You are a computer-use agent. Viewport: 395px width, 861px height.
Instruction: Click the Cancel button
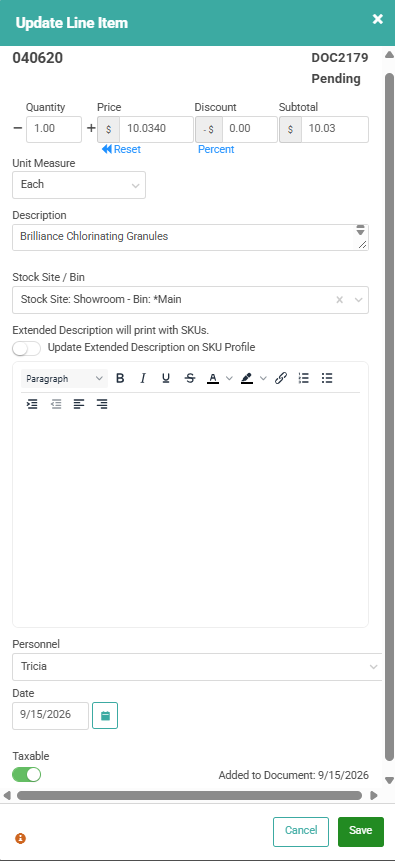(x=301, y=831)
